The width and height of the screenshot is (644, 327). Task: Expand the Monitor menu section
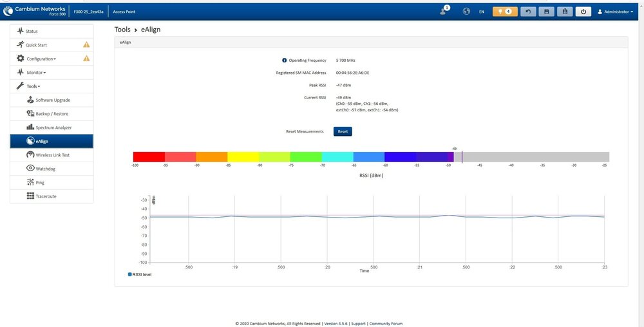pos(35,73)
